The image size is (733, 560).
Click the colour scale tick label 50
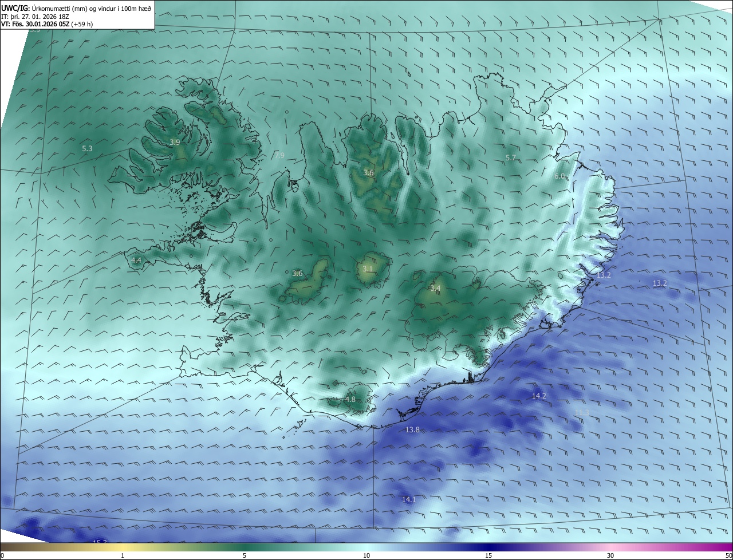pos(728,555)
